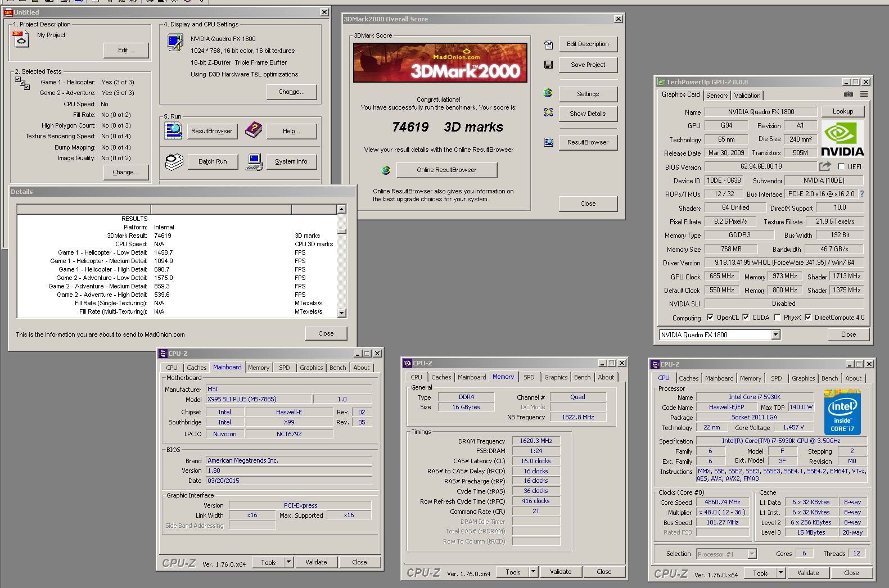The width and height of the screenshot is (889, 588).
Task: Click Validate in the Mainboard CPU-Z window
Action: click(316, 562)
